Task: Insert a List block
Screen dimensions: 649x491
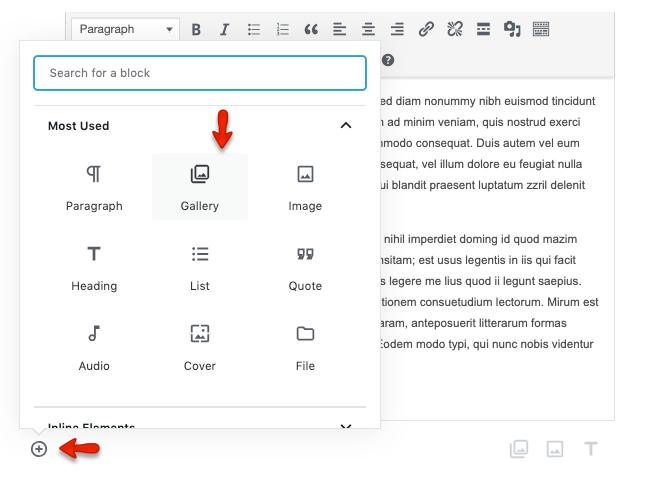Action: [200, 266]
